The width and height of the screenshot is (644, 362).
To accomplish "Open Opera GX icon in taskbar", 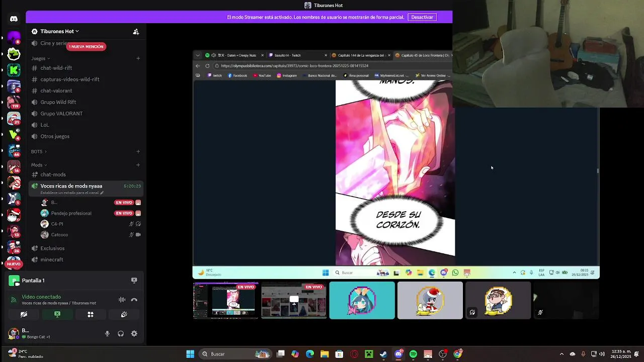I will tap(354, 354).
